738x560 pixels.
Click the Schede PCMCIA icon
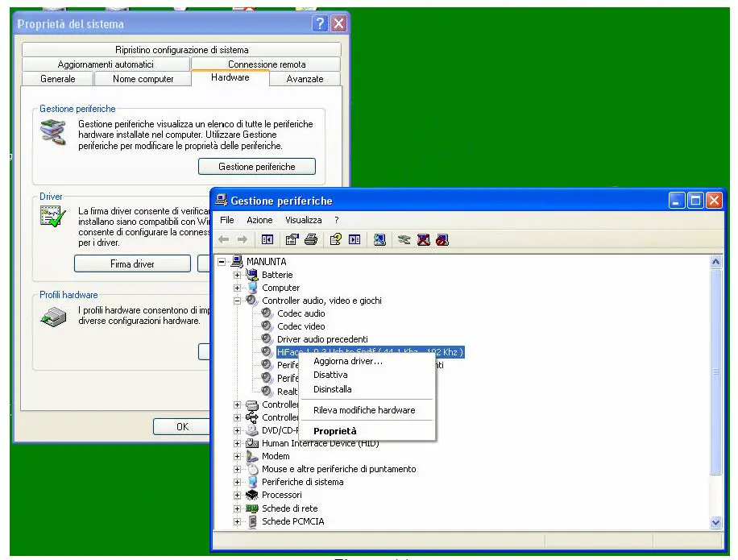coord(253,521)
